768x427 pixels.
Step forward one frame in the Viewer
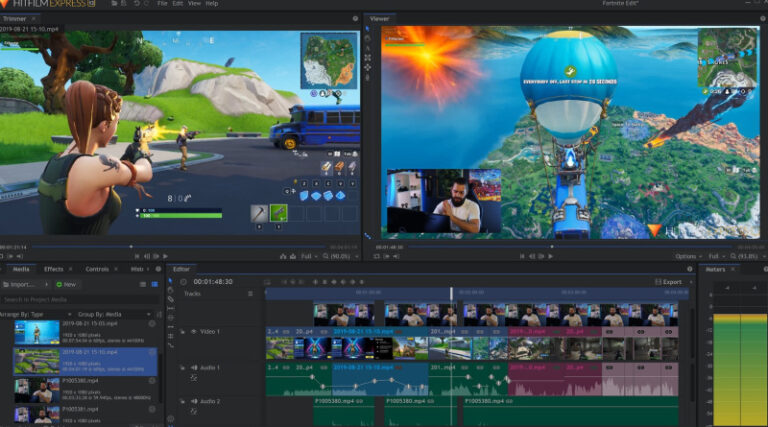click(x=541, y=256)
